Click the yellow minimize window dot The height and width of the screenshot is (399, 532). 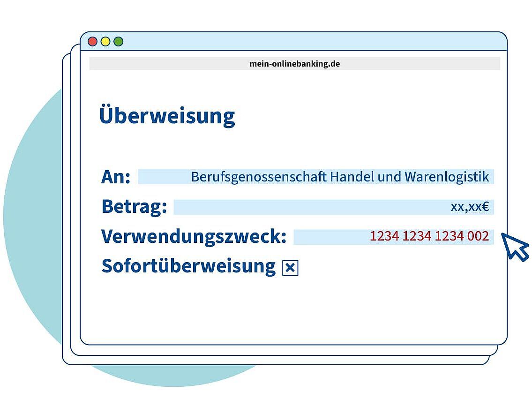pos(105,41)
